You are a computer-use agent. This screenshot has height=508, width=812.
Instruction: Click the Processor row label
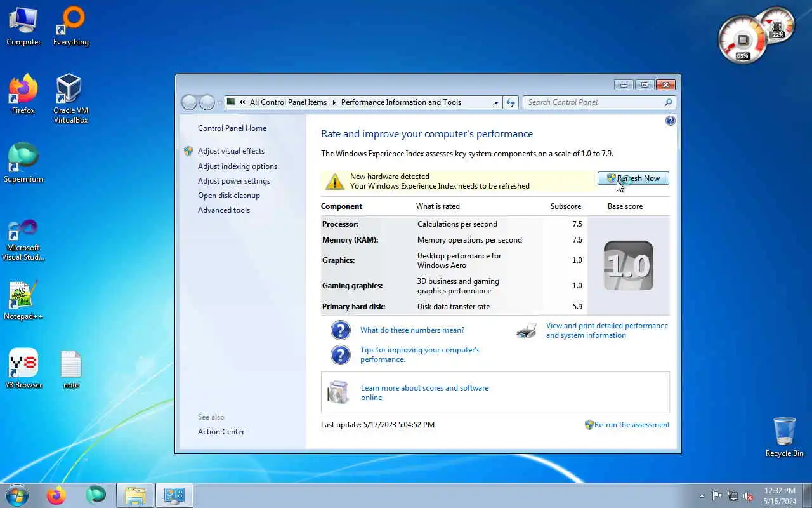[340, 224]
